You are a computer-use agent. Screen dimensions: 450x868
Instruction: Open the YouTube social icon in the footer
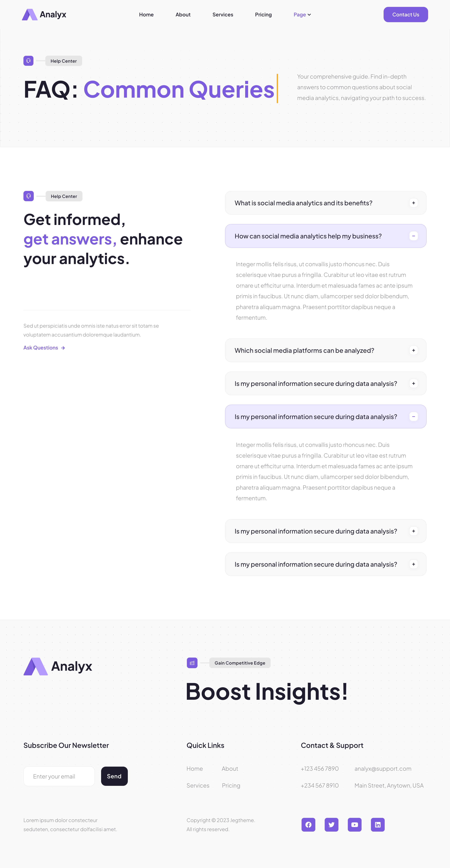(x=355, y=825)
